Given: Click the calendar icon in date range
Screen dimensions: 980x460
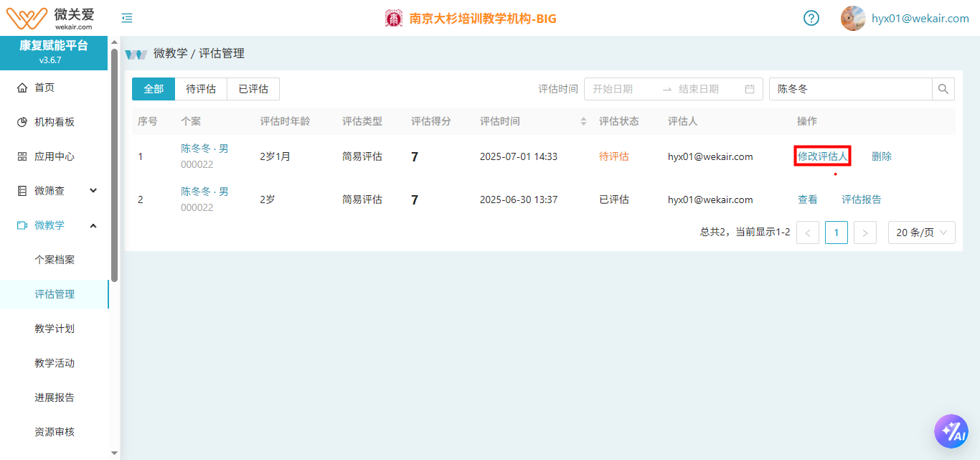Looking at the screenshot, I should coord(750,89).
